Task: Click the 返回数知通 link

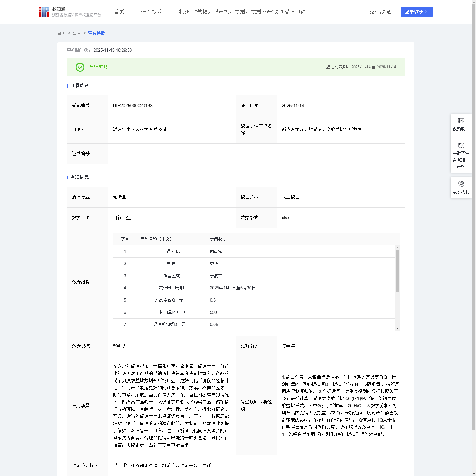Action: coord(381,12)
